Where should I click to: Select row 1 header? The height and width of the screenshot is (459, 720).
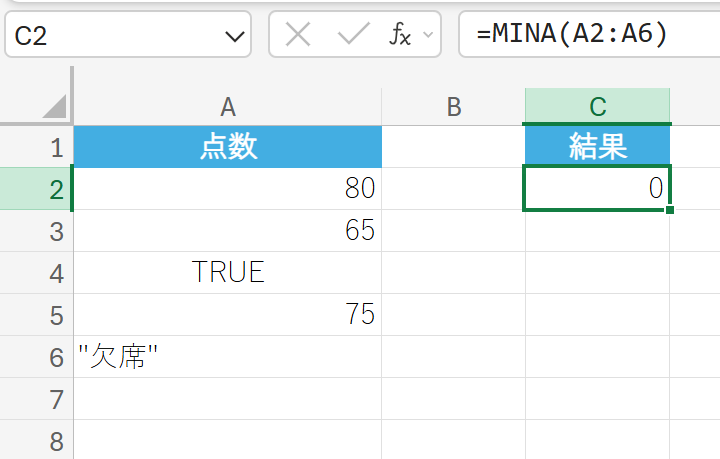(x=54, y=148)
